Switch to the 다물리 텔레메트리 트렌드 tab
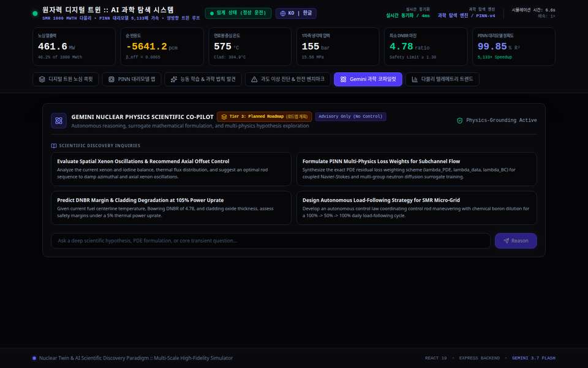The height and width of the screenshot is (368, 588). tap(442, 79)
